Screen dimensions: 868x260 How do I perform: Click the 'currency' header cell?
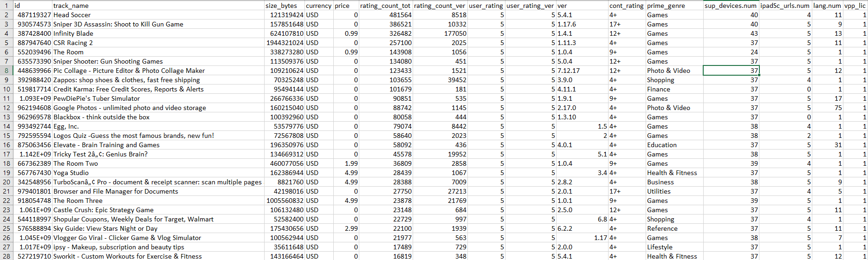319,6
